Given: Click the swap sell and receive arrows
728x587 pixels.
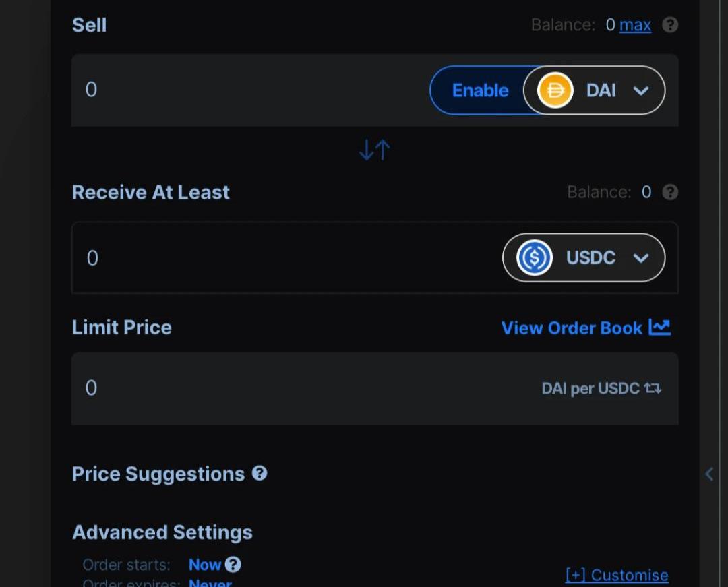Looking at the screenshot, I should coord(375,150).
